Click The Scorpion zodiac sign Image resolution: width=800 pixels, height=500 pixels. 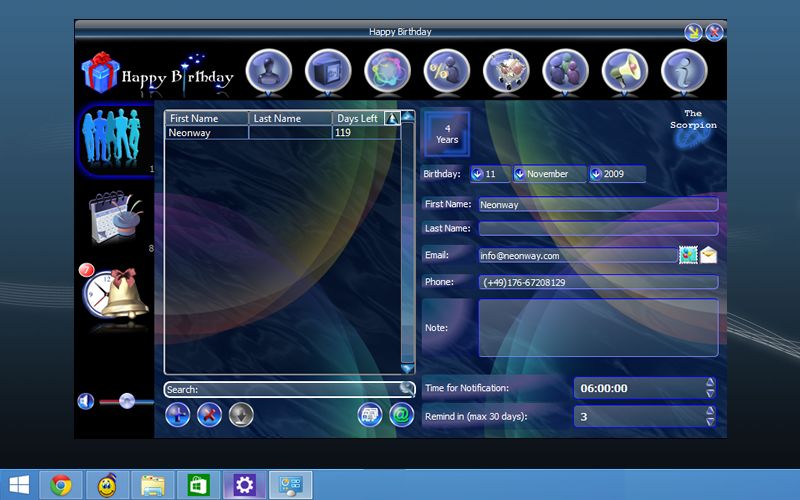coord(693,130)
